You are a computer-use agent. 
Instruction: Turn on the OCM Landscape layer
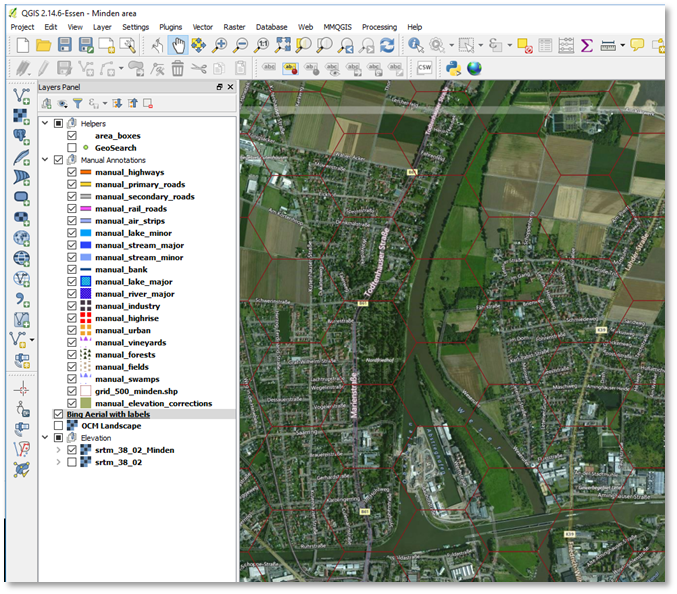[x=58, y=426]
